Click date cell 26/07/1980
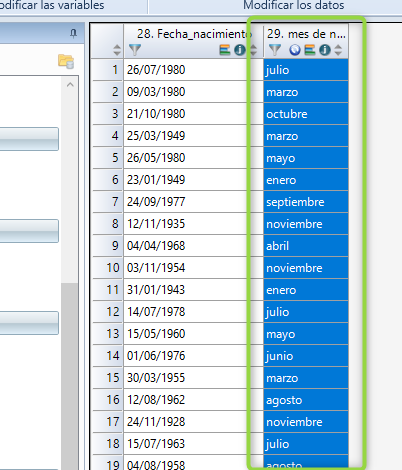 click(x=193, y=70)
